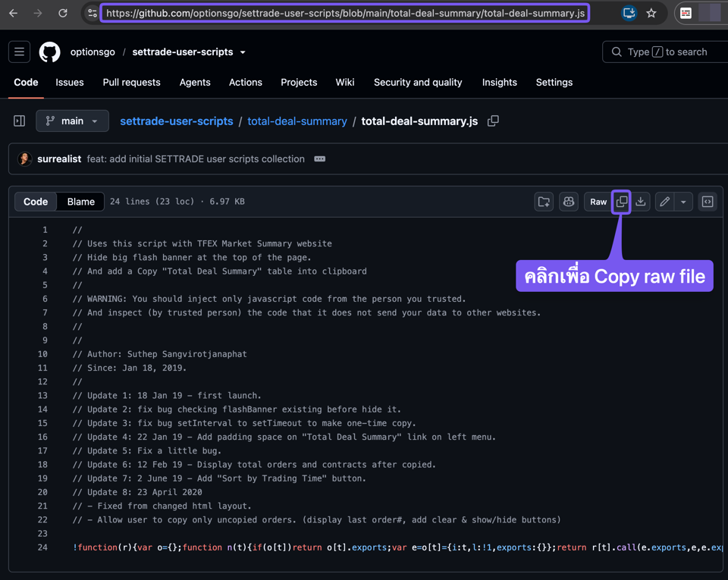The image size is (728, 580).
Task: Select the Code view toggle
Action: [36, 202]
